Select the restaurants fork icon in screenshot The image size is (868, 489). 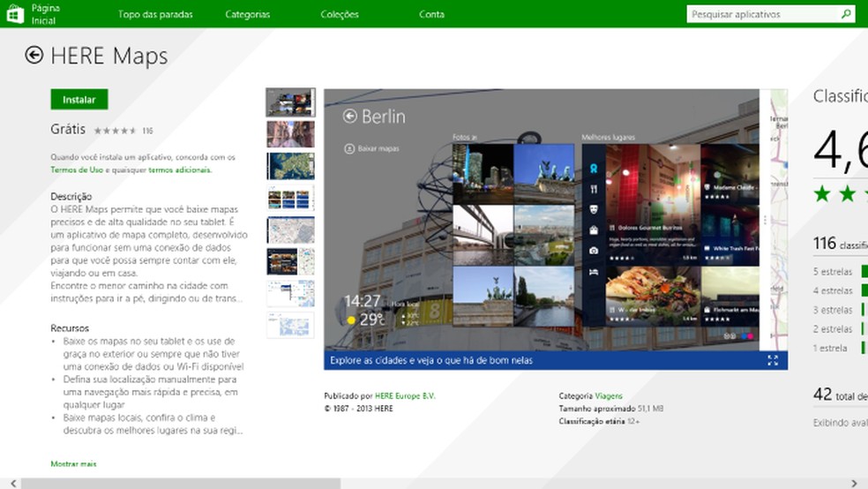pos(594,190)
